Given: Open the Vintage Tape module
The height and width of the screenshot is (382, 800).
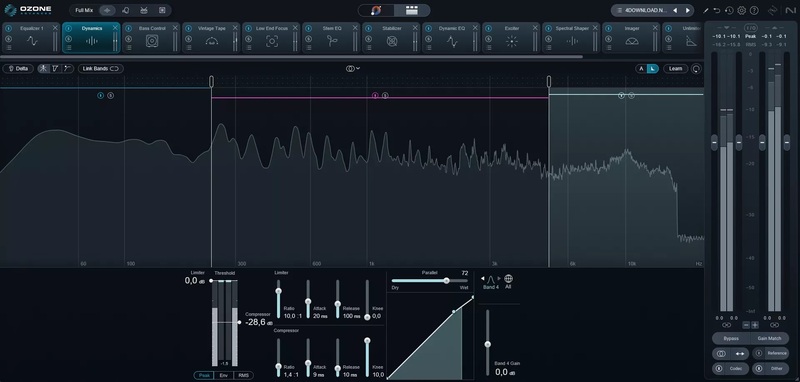Looking at the screenshot, I should 212,37.
